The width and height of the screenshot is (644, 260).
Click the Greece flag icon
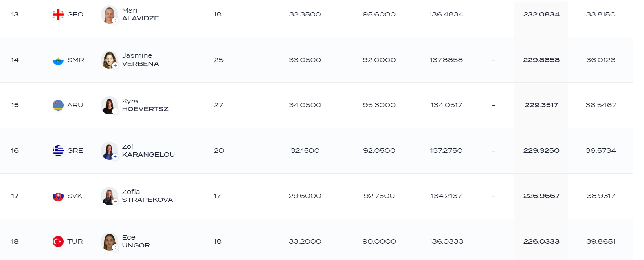click(58, 151)
